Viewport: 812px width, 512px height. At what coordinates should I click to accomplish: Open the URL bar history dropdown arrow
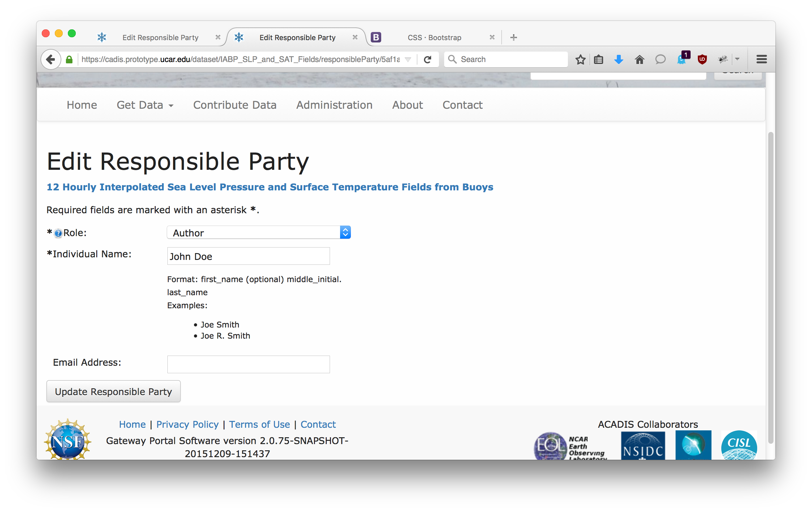click(x=408, y=60)
